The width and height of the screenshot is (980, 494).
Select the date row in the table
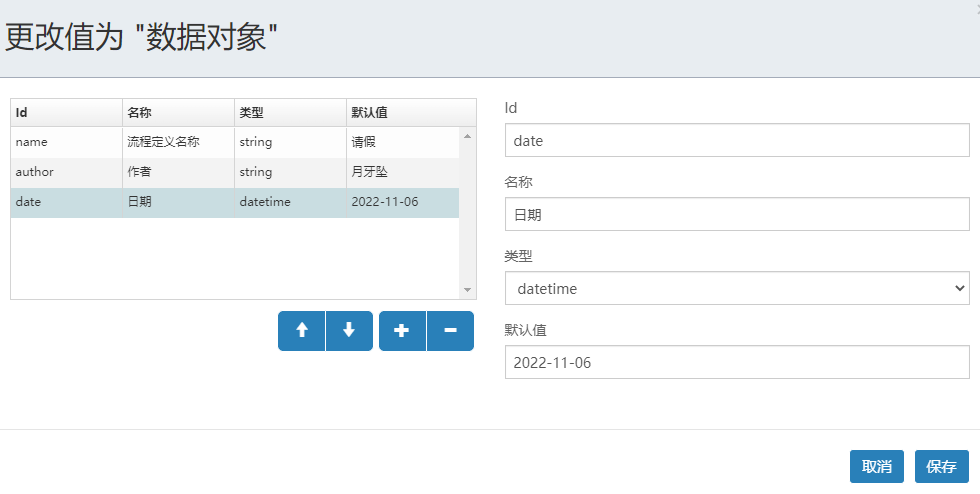[235, 202]
